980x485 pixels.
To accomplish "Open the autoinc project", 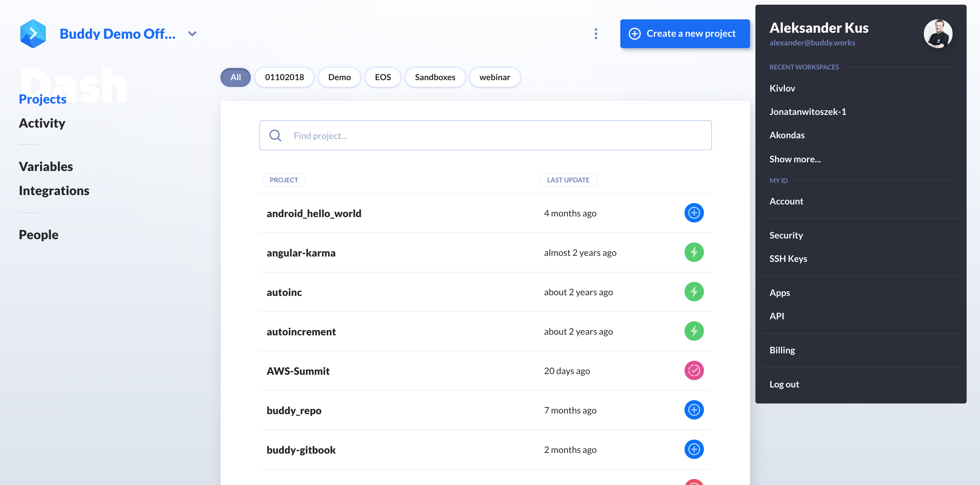I will [x=284, y=292].
